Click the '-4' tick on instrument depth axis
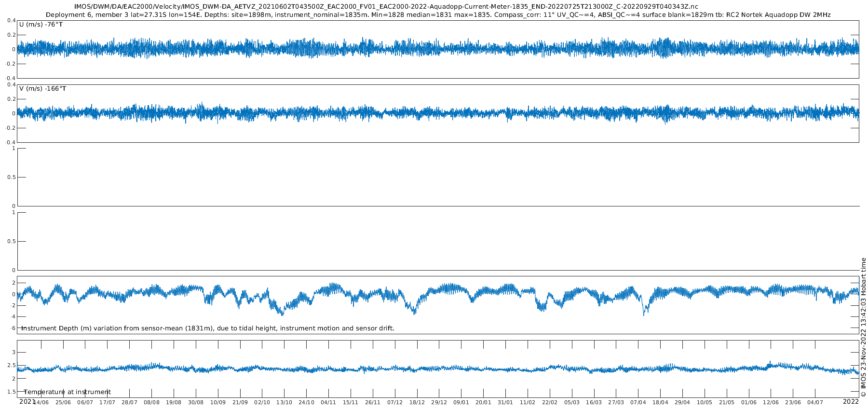 (x=13, y=317)
